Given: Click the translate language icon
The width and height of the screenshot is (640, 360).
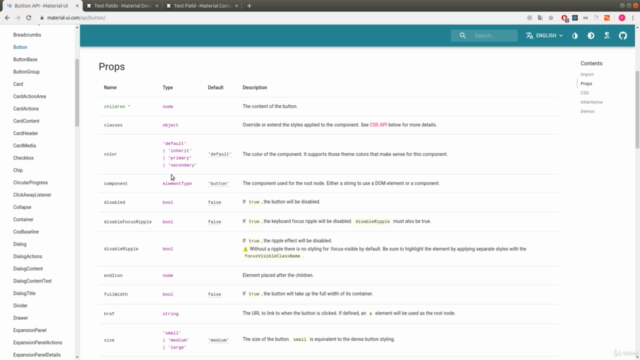Looking at the screenshot, I should tap(529, 36).
